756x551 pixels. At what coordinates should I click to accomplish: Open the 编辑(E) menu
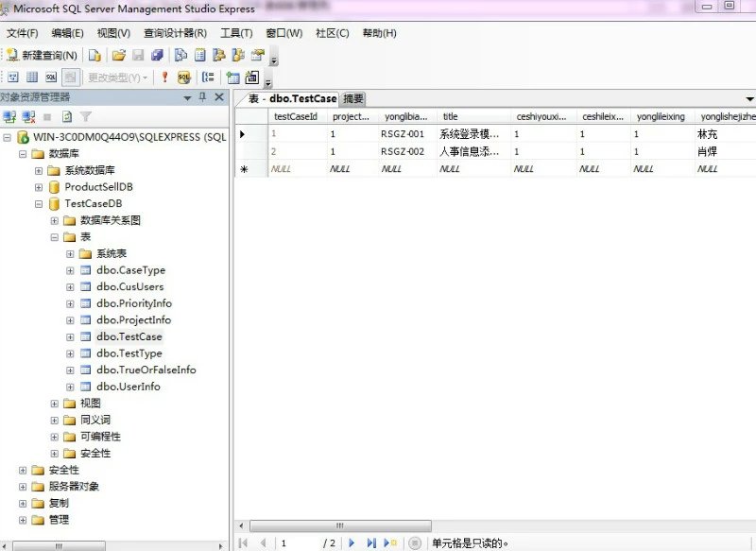pos(67,33)
